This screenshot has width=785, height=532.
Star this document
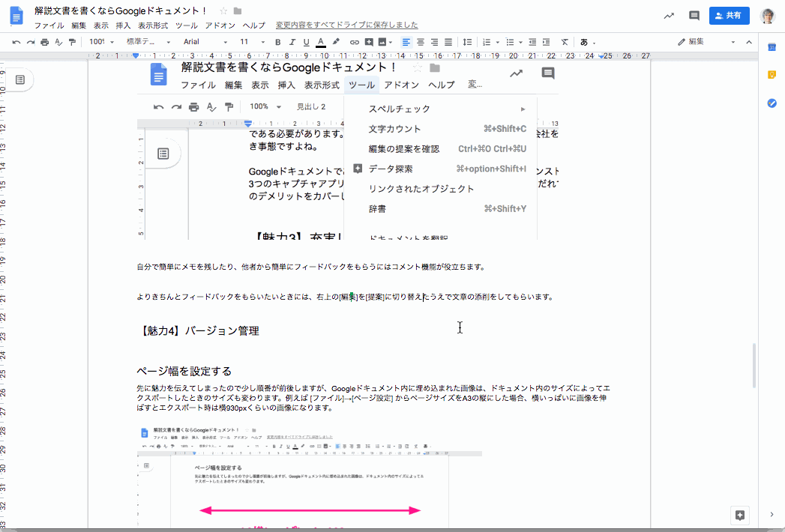[223, 11]
